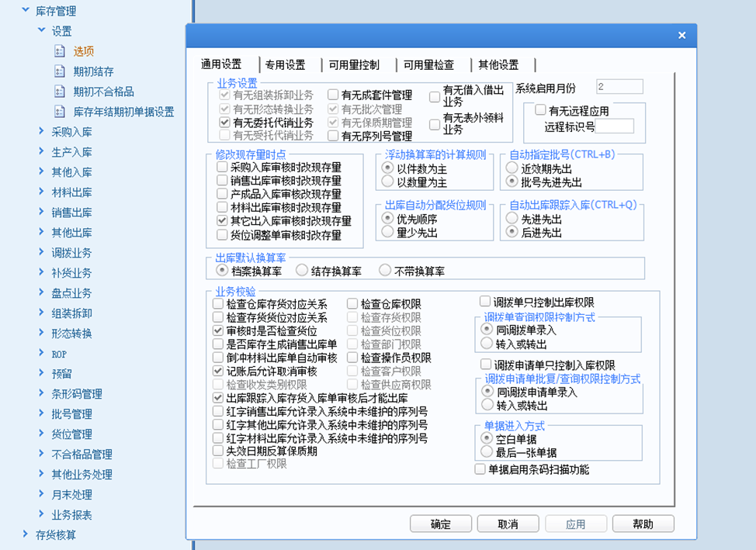
Task: Select 先进先出 tracking option
Action: click(512, 218)
